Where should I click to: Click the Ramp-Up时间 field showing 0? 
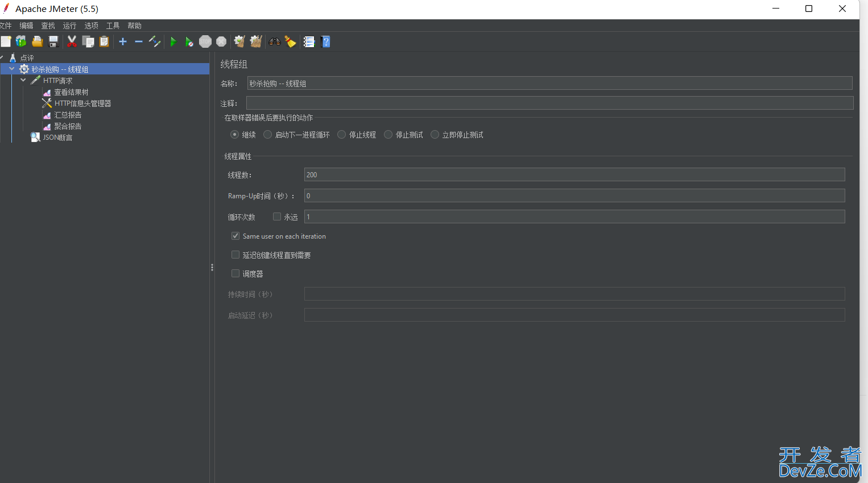pos(574,195)
